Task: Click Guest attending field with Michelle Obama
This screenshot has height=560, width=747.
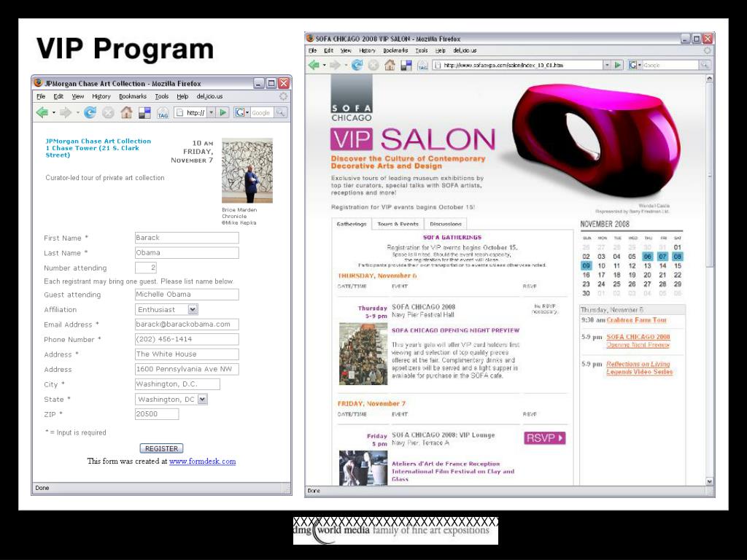Action: (187, 295)
